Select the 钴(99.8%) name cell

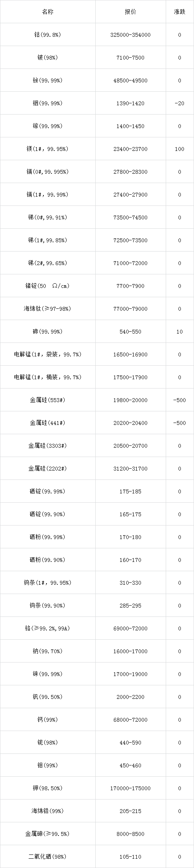[48, 35]
